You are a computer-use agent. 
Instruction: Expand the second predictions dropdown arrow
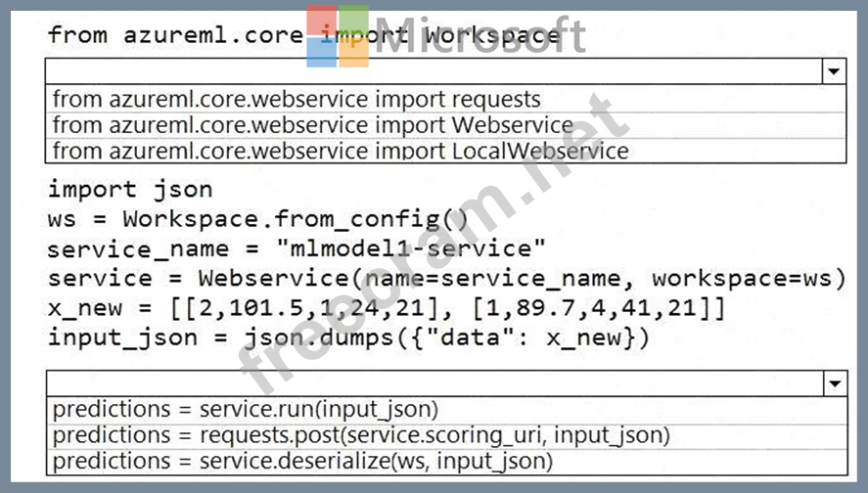(x=834, y=382)
